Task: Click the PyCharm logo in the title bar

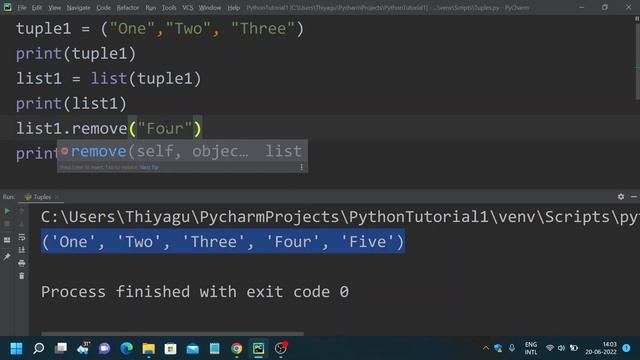Action: tap(7, 7)
